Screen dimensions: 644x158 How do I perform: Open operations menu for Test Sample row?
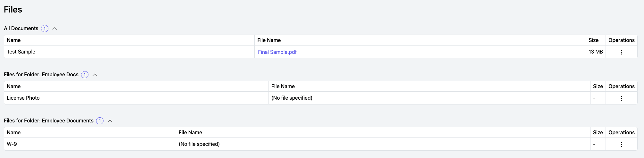click(x=621, y=52)
